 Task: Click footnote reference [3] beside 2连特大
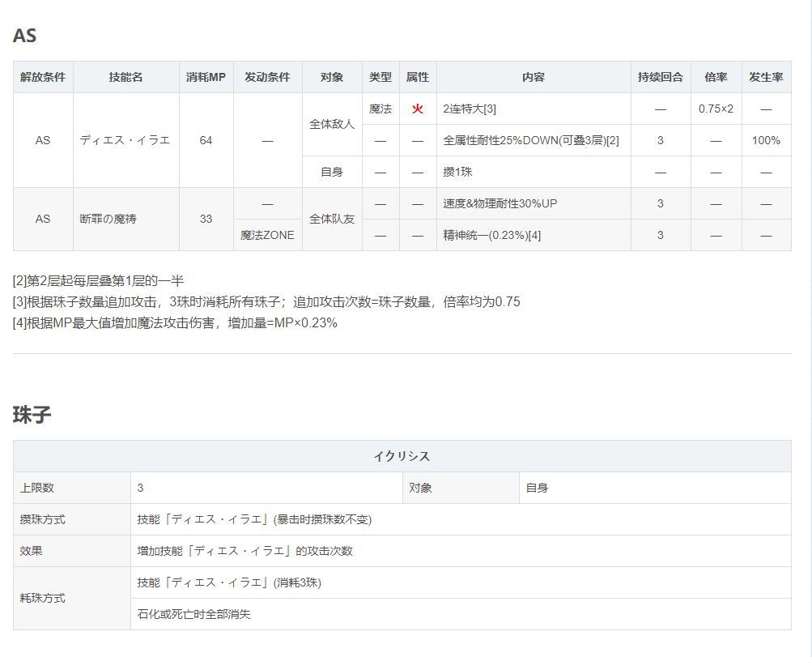(490, 109)
